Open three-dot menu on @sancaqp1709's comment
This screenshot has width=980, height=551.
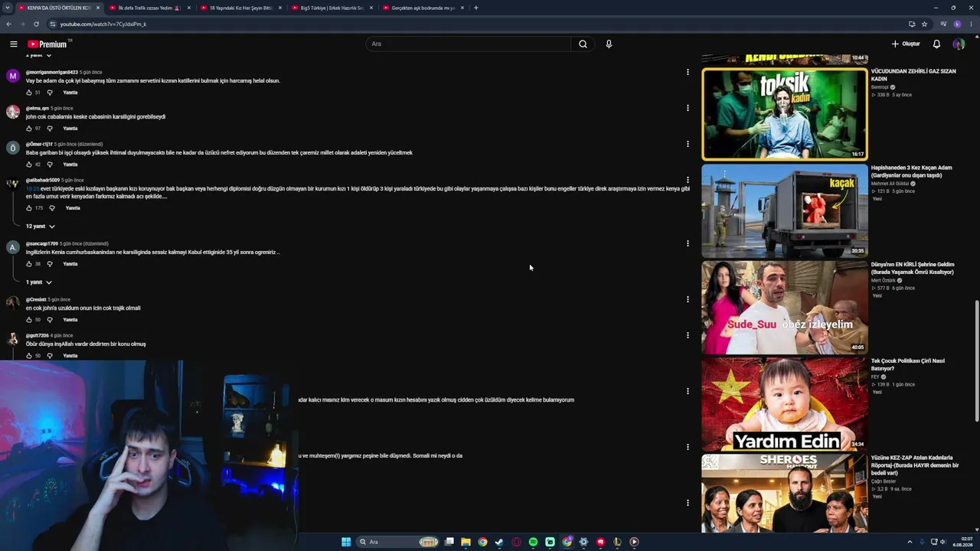[688, 243]
